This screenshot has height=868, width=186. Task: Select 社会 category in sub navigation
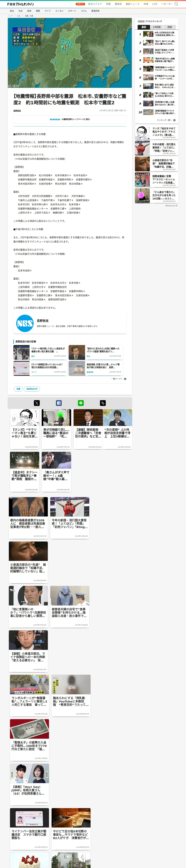pos(21,11)
